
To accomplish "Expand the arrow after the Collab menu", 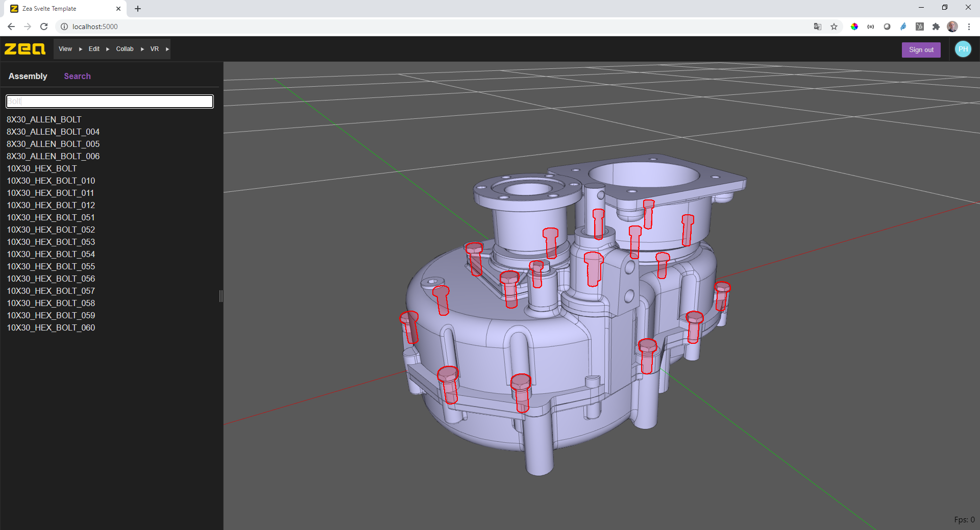I will tap(142, 49).
